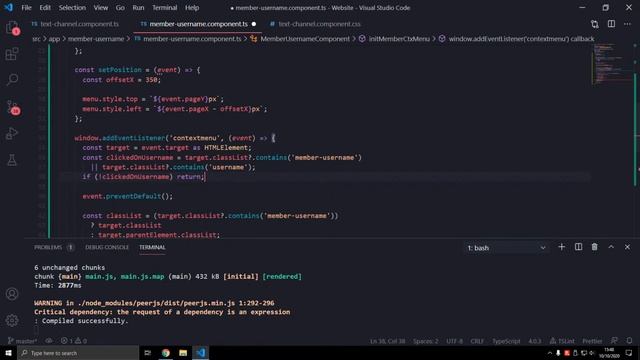Create a new terminal with plus icon

click(x=562, y=247)
